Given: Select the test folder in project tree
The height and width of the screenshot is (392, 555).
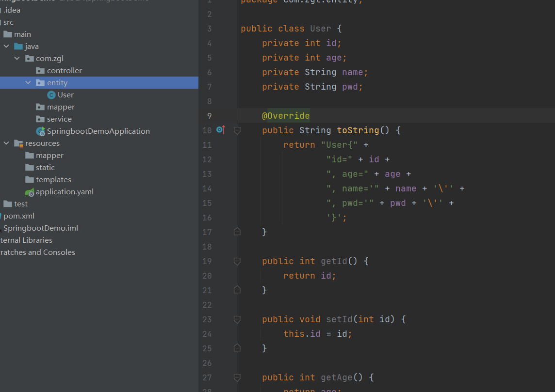Looking at the screenshot, I should (x=21, y=204).
